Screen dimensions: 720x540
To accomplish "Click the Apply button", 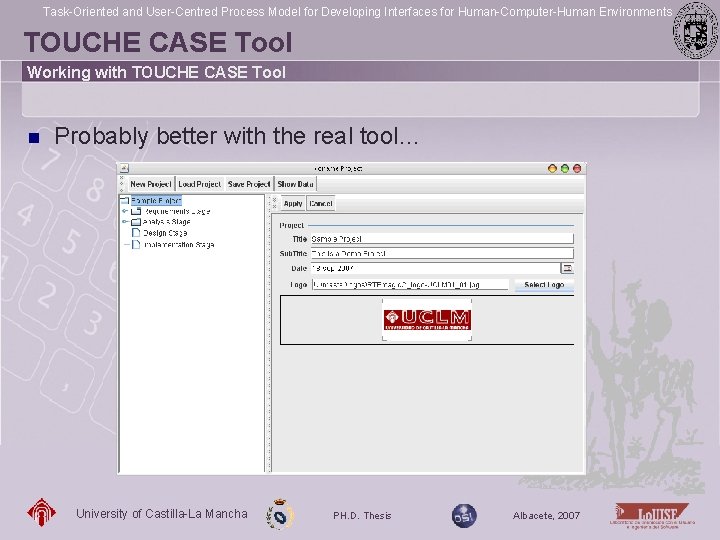I will pos(293,203).
